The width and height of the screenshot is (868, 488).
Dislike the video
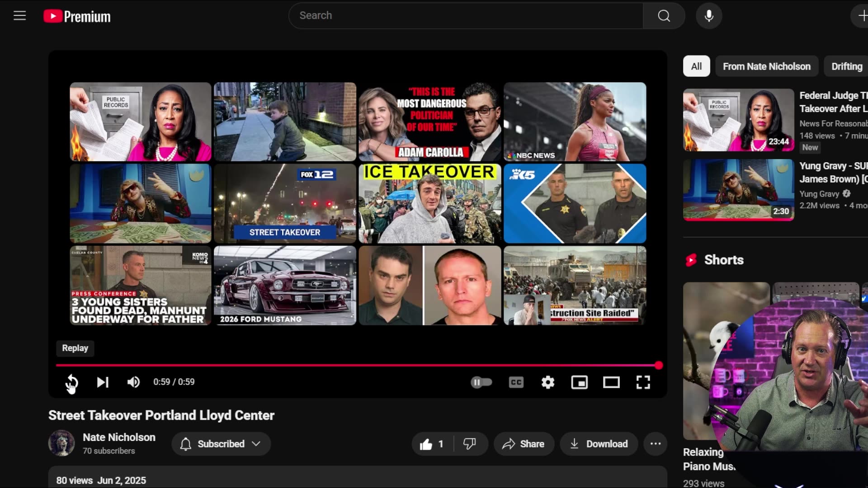pos(470,444)
